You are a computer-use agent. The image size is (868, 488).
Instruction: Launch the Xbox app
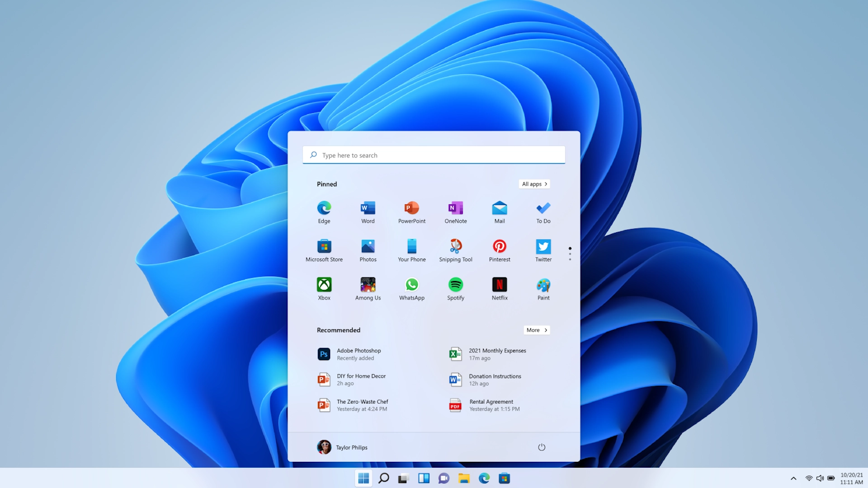[324, 289]
